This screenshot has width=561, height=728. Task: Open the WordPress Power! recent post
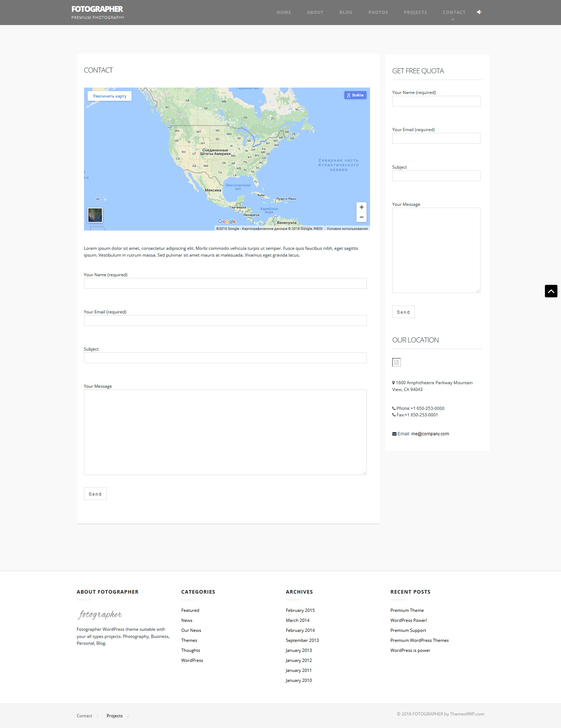pyautogui.click(x=409, y=620)
